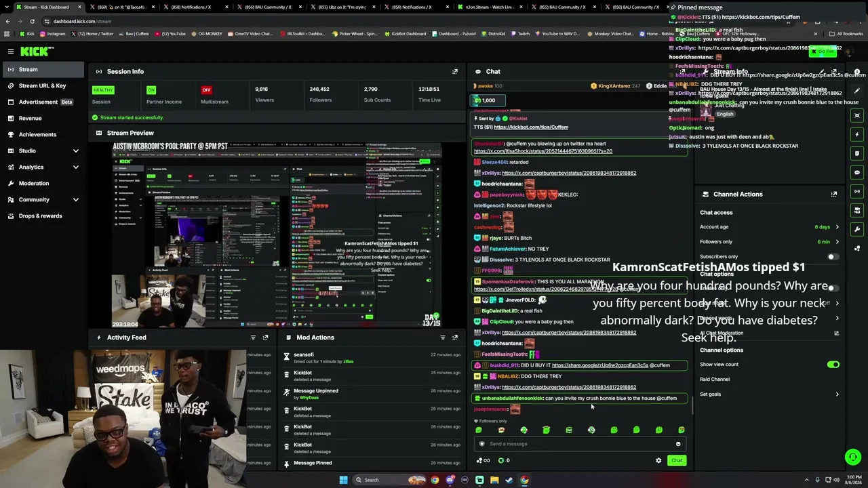
Task: Toggle Subscribers only chat mode
Action: point(833,257)
